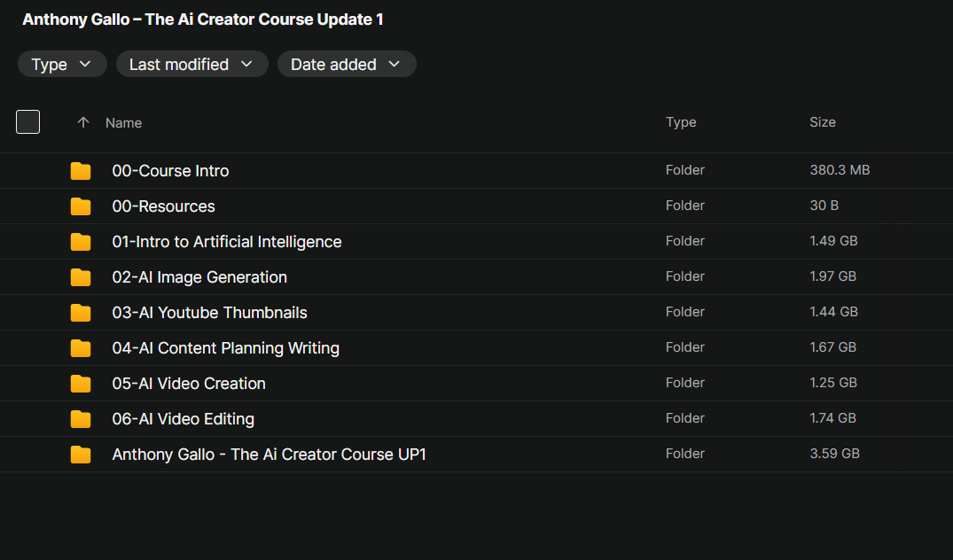Click Anthony Gallo - The Ai Creator Course UP1 name

(x=269, y=455)
